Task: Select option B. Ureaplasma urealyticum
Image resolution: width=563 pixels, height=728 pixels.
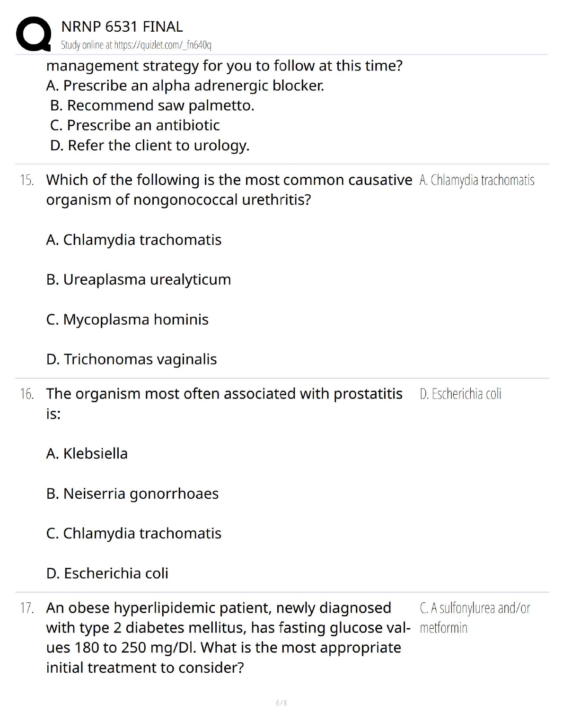Action: 138,279
